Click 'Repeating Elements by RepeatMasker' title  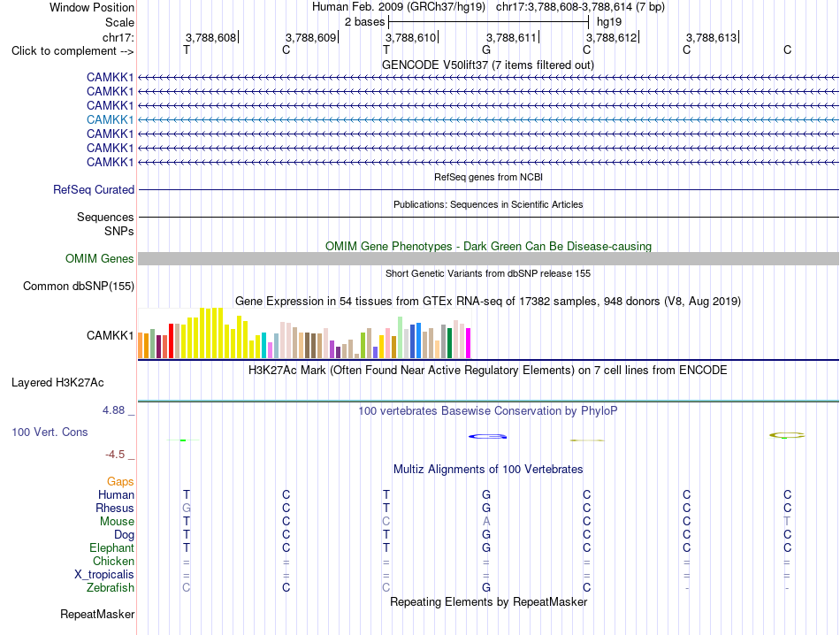[489, 601]
